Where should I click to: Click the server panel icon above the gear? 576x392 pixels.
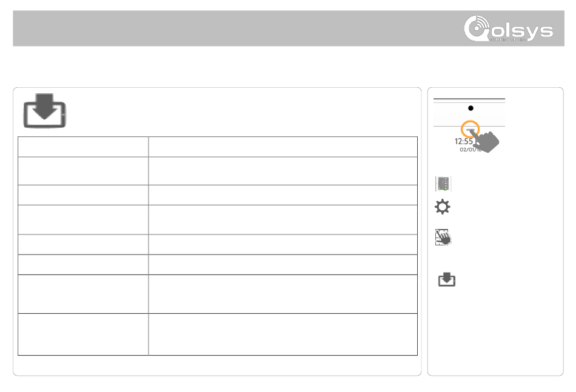coord(443,184)
